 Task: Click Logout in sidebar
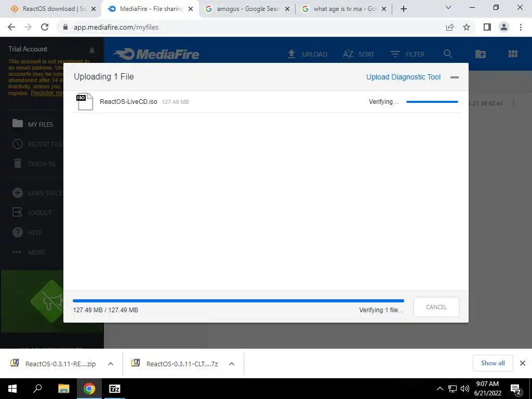pos(32,212)
